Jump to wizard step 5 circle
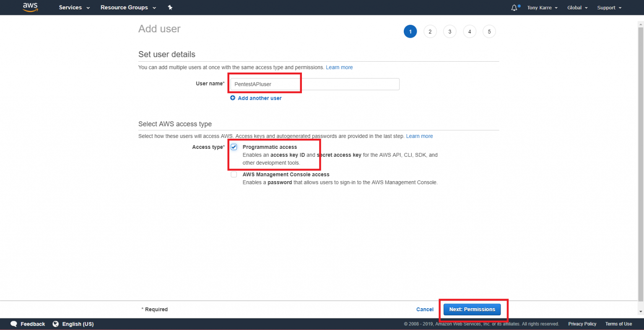Viewport: 644px width, 330px height. (489, 31)
